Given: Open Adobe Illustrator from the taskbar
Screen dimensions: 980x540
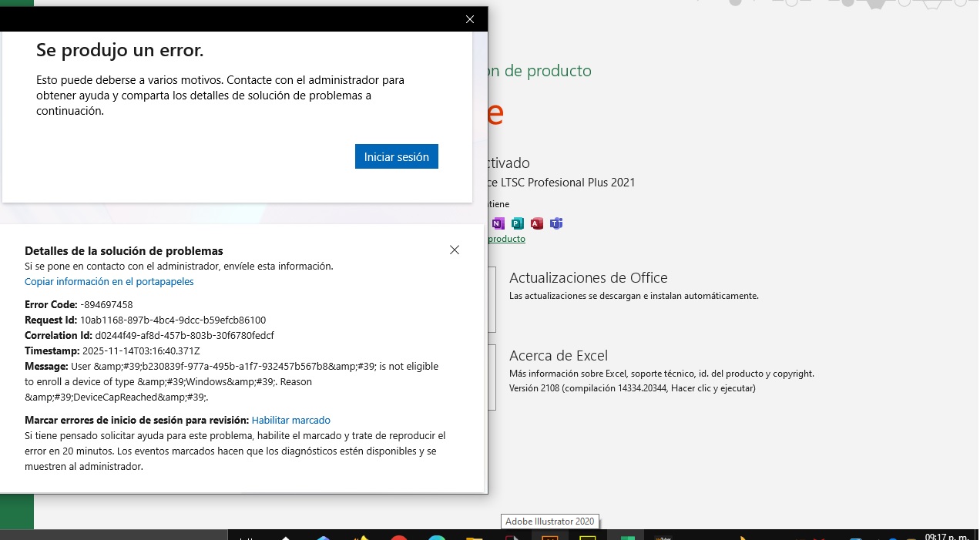Looking at the screenshot, I should (x=549, y=536).
